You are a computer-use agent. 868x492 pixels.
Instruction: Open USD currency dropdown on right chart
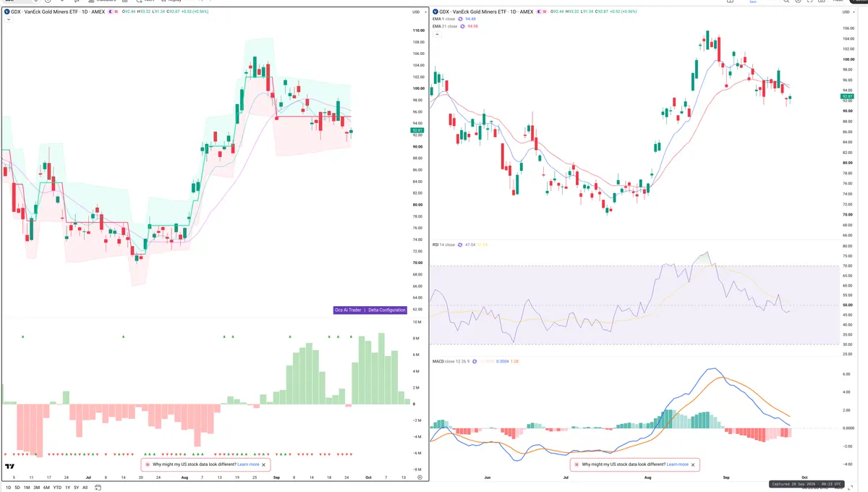tap(847, 12)
